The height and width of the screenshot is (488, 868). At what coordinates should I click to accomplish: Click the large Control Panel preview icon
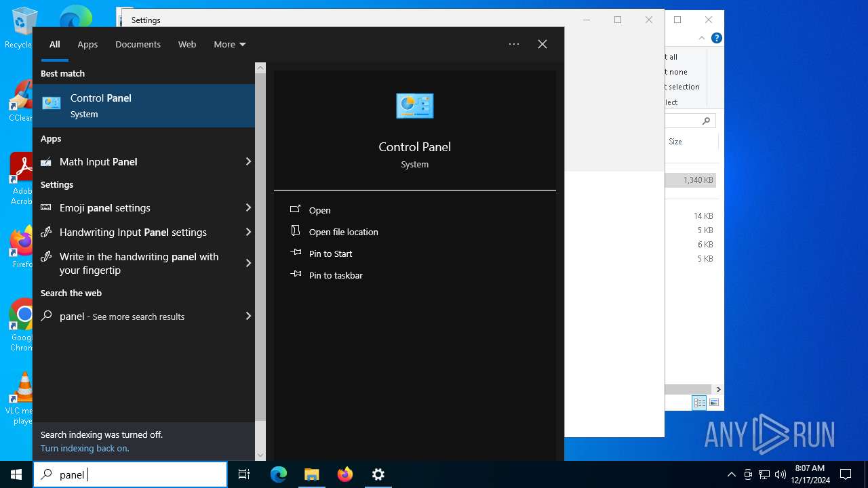(414, 106)
